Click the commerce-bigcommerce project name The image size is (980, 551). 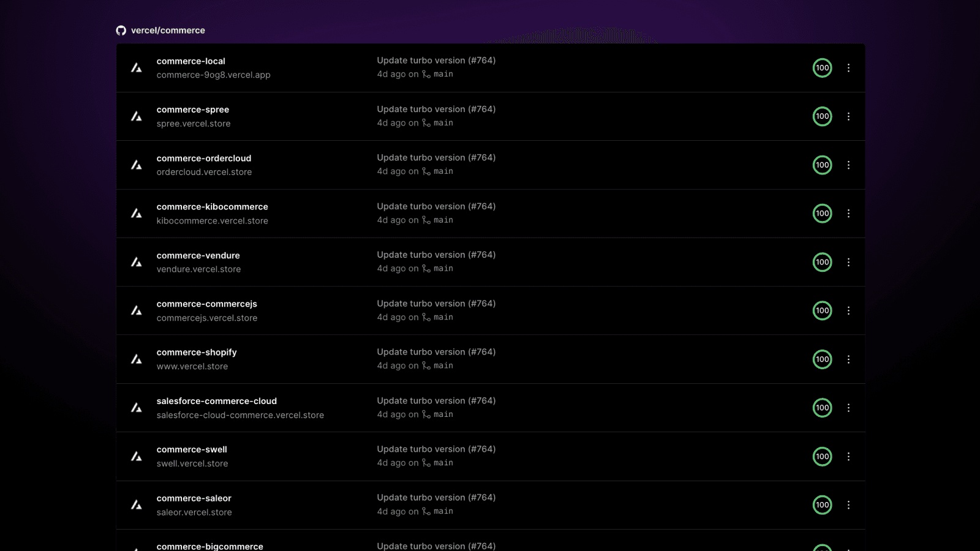(x=210, y=545)
